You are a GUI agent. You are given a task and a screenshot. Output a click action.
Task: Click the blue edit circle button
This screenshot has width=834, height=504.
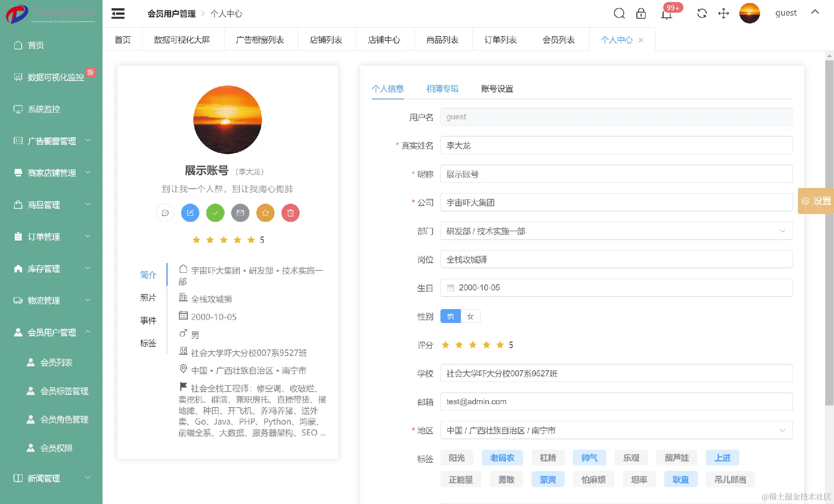tap(190, 213)
